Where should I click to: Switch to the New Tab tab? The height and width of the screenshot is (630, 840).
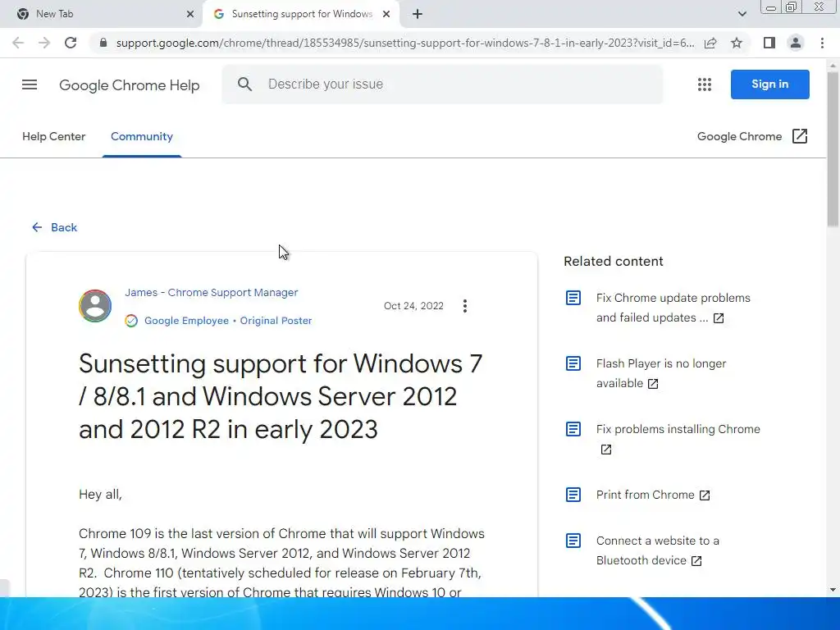pos(101,14)
